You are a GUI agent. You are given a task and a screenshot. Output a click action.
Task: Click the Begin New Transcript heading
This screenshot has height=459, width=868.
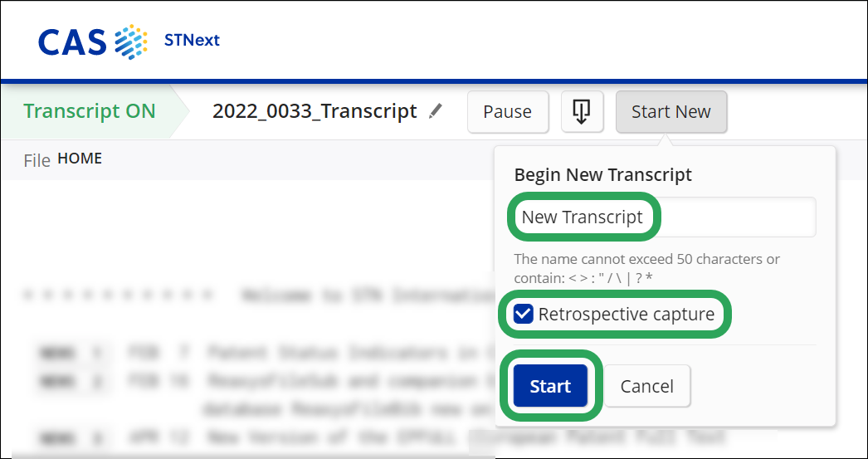(602, 175)
